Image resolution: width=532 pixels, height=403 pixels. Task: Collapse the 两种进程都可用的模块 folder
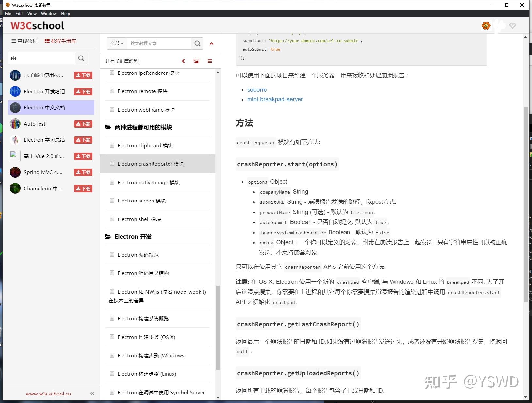coord(108,127)
